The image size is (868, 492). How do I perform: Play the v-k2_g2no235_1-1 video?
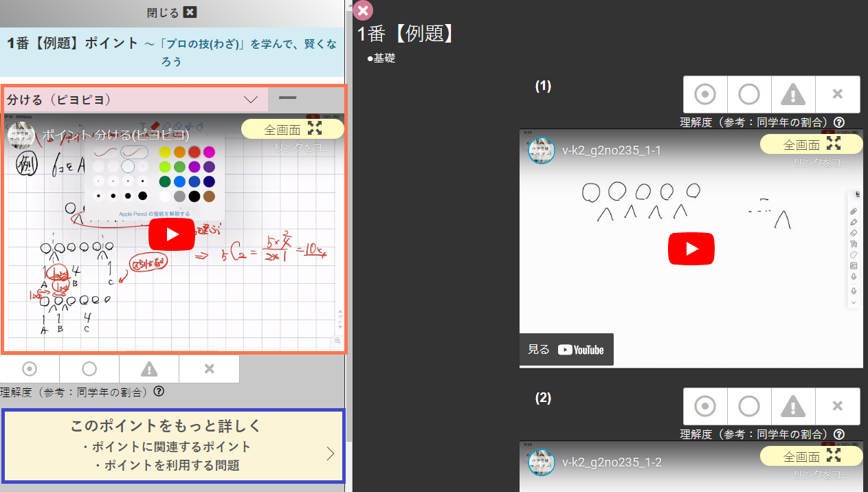[x=691, y=249]
